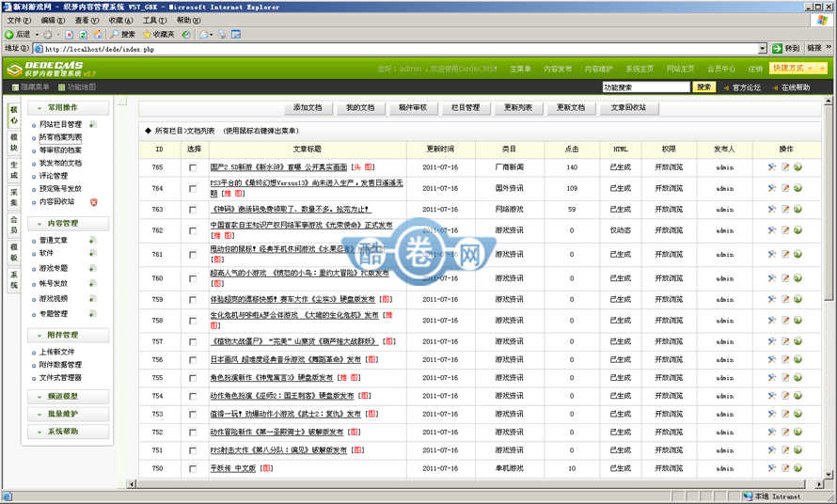
Task: Click the add icon beside 软件
Action: pyautogui.click(x=93, y=253)
